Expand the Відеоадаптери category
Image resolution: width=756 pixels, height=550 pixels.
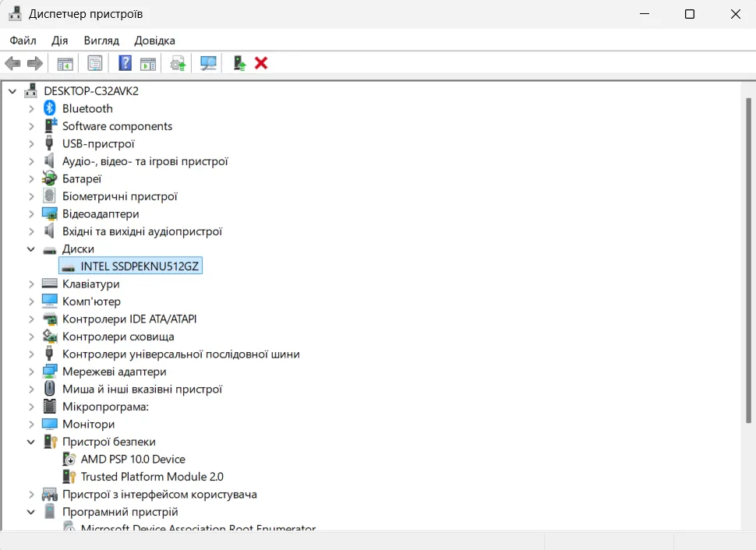click(31, 214)
